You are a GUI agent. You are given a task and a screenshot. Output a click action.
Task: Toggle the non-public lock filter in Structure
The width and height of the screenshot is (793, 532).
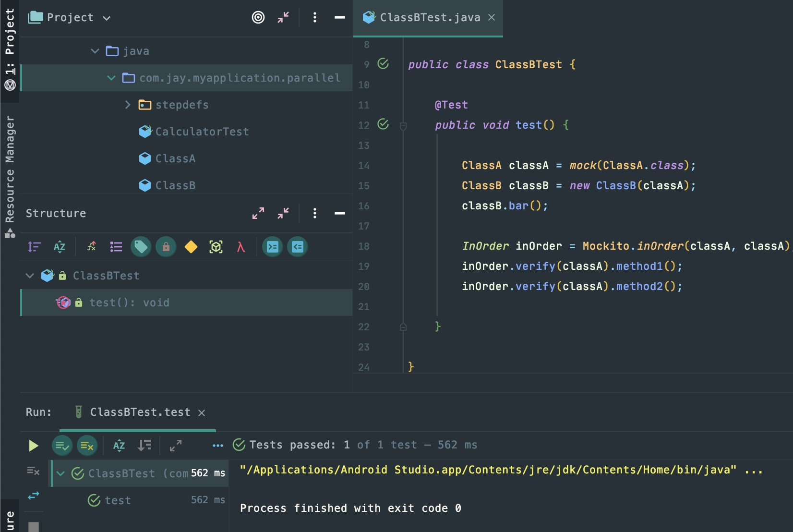click(x=166, y=247)
